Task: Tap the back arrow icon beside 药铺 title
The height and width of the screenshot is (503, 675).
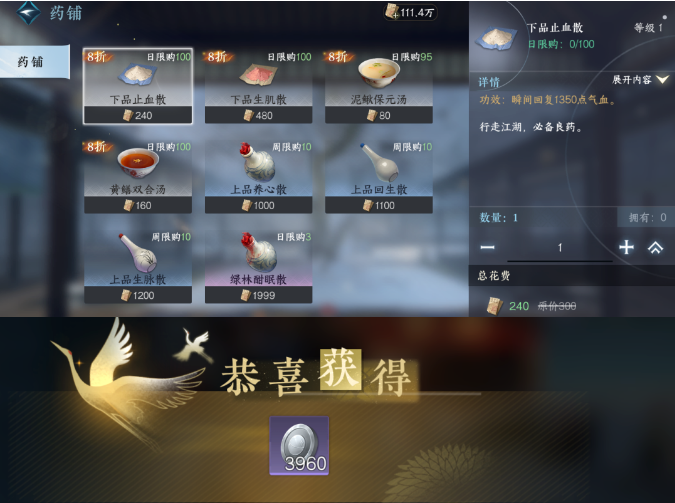Action: [x=28, y=12]
